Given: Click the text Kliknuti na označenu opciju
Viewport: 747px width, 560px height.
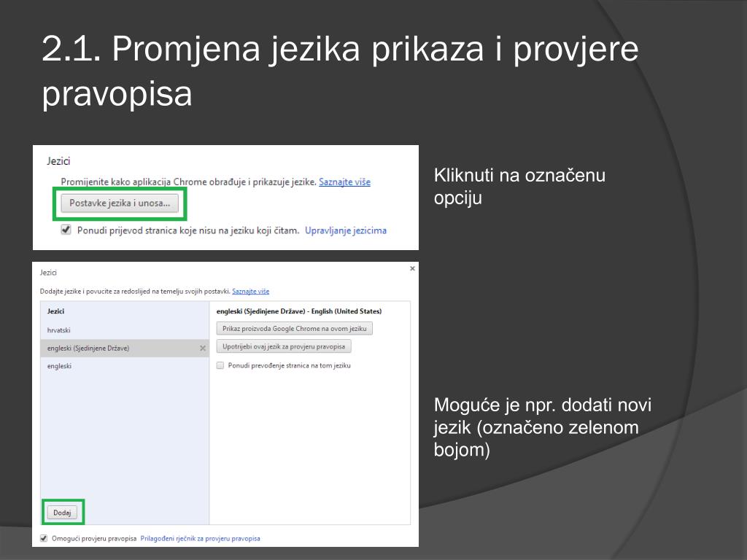Looking at the screenshot, I should (x=519, y=187).
